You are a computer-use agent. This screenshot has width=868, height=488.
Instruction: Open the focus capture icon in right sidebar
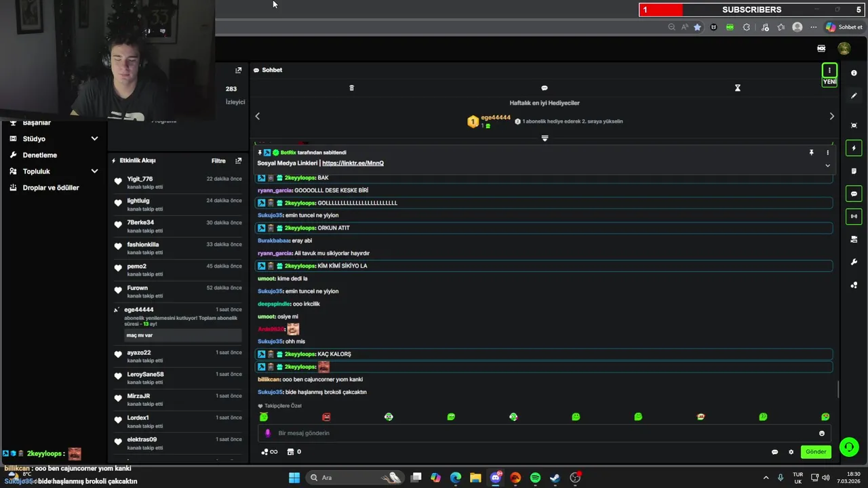[854, 125]
